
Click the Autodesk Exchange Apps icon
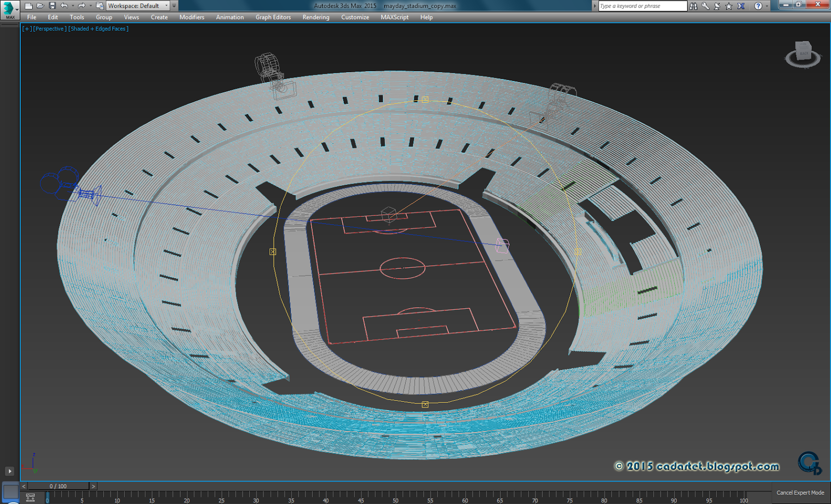tap(740, 6)
